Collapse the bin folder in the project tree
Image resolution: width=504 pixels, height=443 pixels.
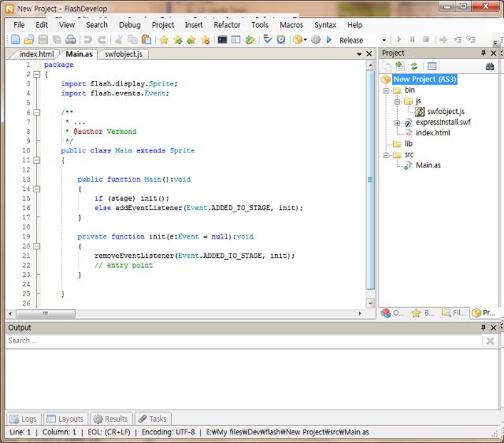(387, 90)
